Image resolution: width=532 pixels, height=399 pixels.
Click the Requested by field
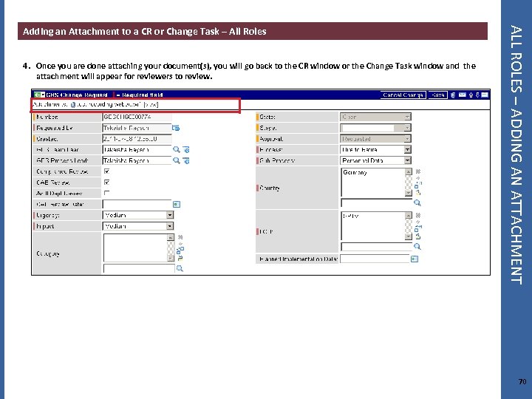[137, 128]
